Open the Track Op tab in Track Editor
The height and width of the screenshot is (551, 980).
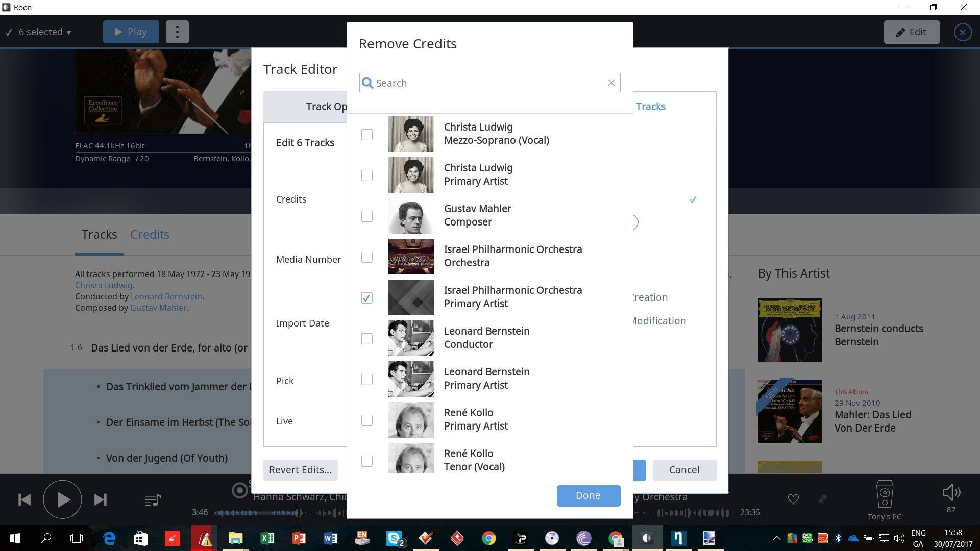pos(305,107)
